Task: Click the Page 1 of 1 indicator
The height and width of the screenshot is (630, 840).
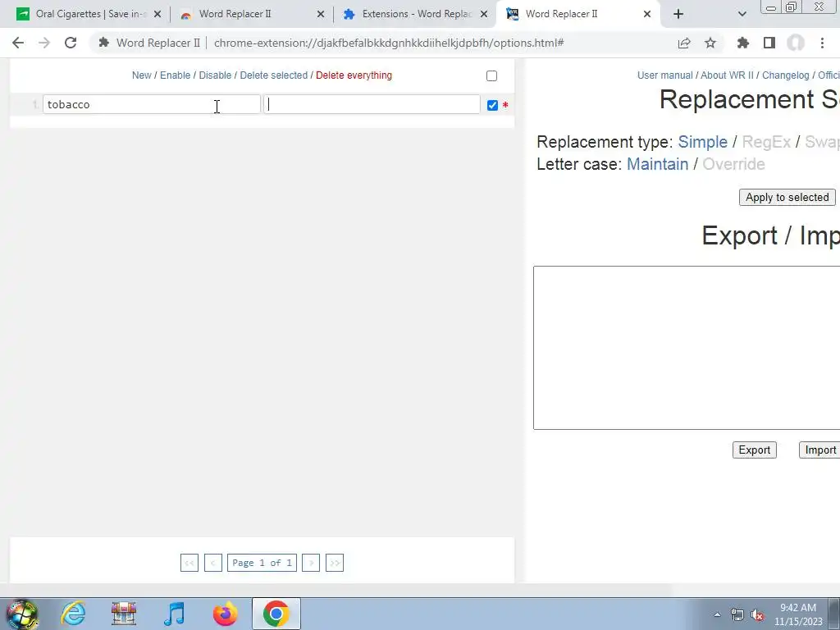Action: click(262, 563)
